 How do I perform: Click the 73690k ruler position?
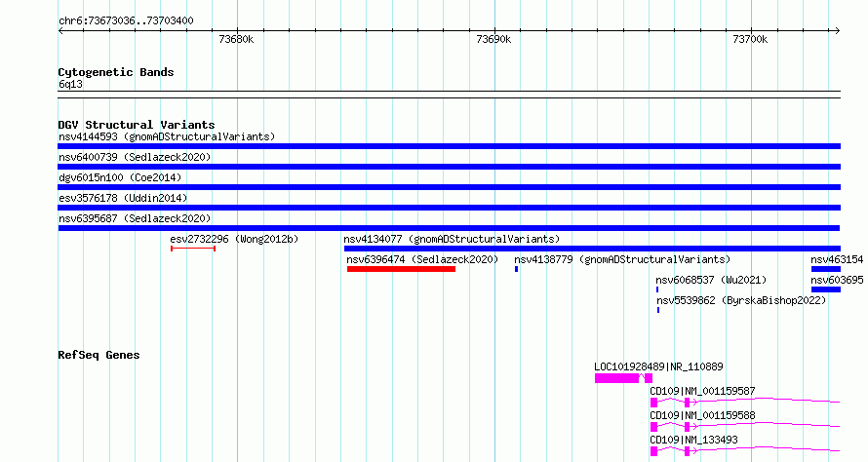[493, 40]
